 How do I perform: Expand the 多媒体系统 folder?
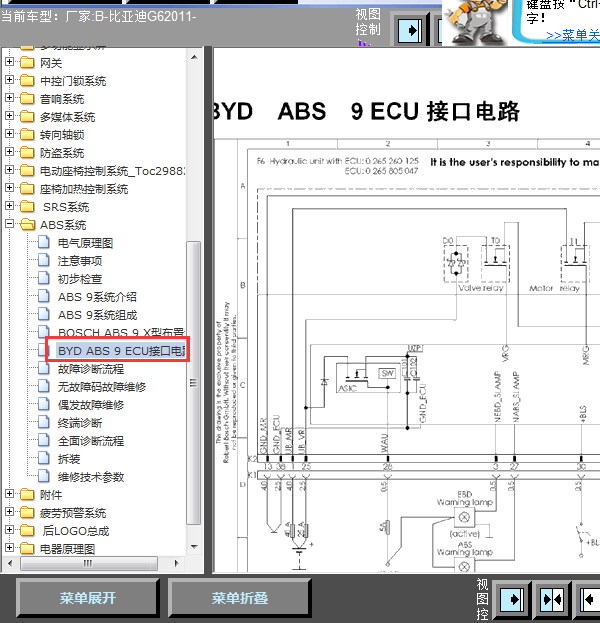point(10,116)
